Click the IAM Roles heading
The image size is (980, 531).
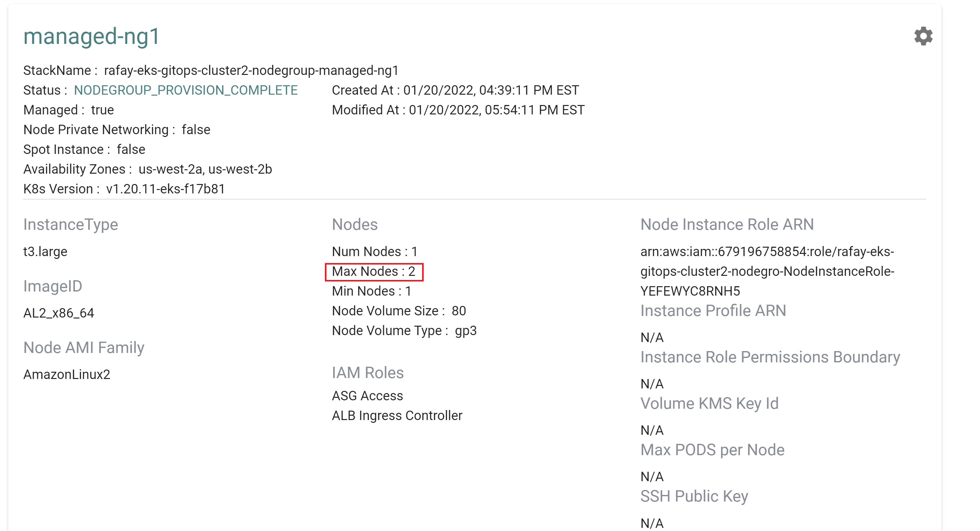(368, 373)
